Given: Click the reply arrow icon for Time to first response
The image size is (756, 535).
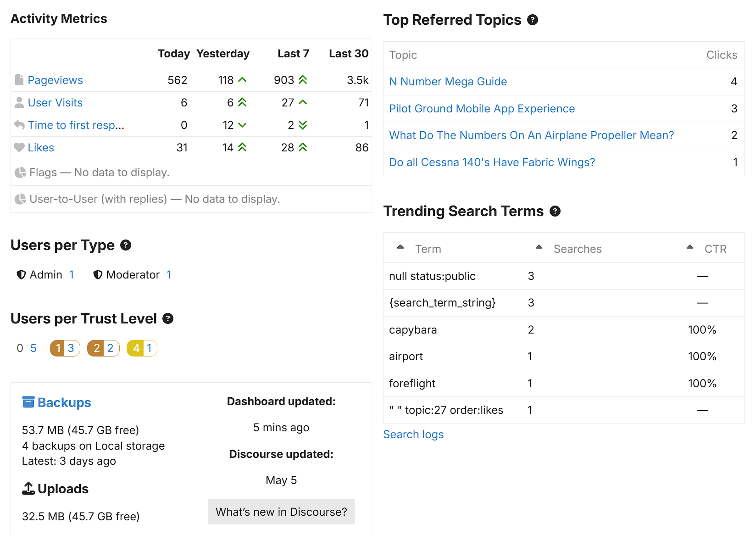Looking at the screenshot, I should click(x=19, y=124).
